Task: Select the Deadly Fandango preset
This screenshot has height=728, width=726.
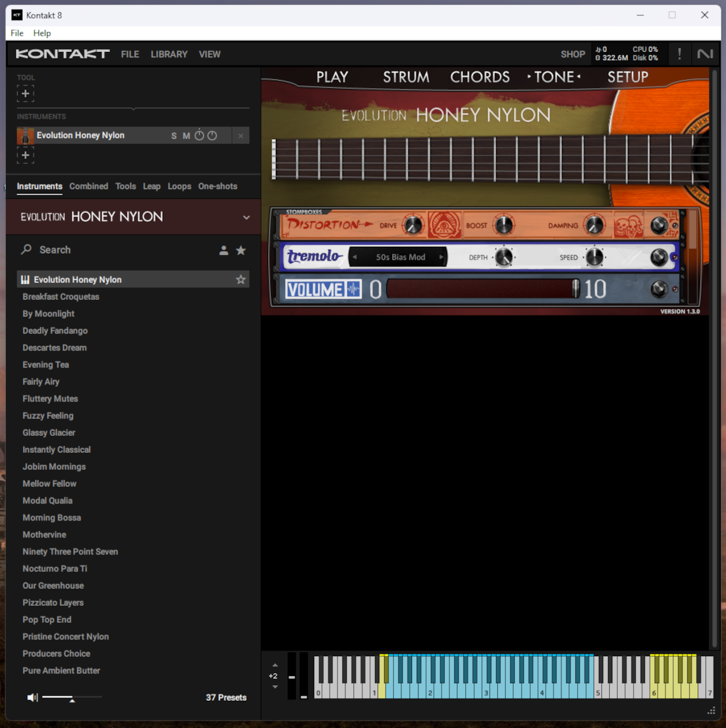Action: pyautogui.click(x=55, y=331)
